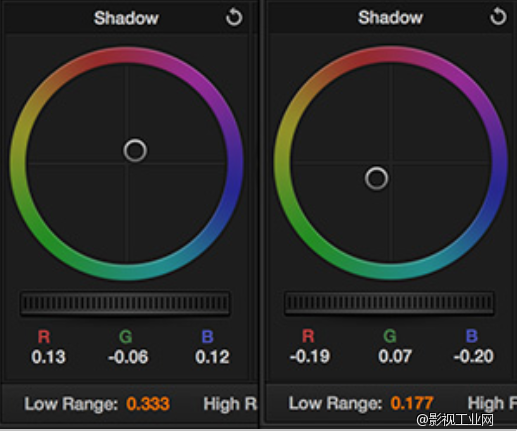This screenshot has width=517, height=431.
Task: Click right panel B value -0.20
Action: (474, 356)
